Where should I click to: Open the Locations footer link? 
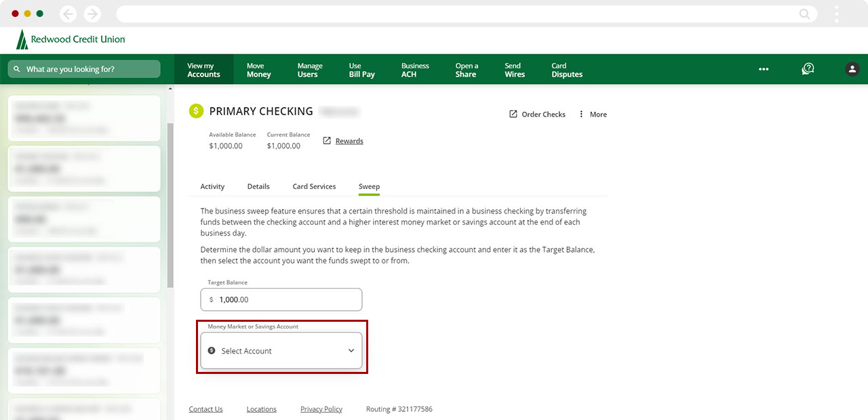(261, 409)
